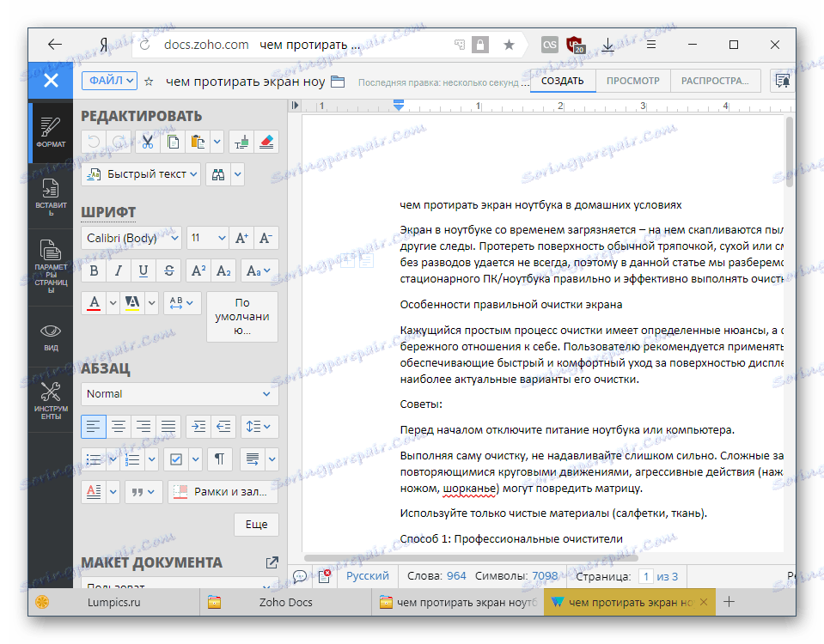Center align text
Screen dimensions: 824x644
tap(119, 427)
